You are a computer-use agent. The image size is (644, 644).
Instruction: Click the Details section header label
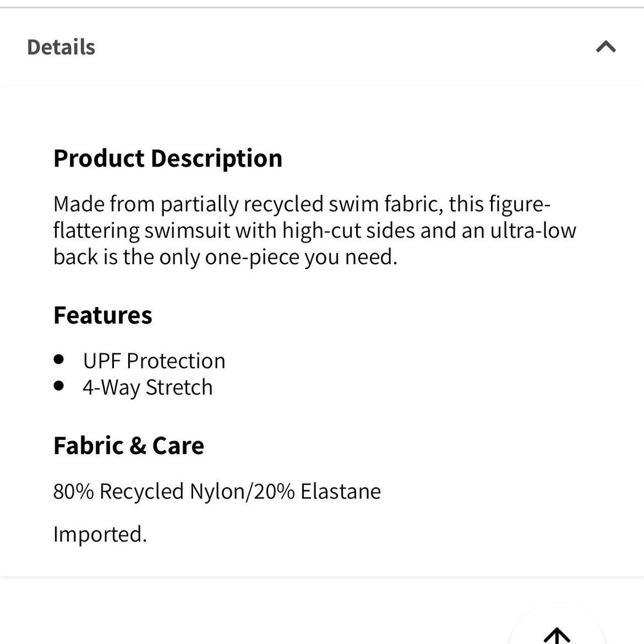61,47
